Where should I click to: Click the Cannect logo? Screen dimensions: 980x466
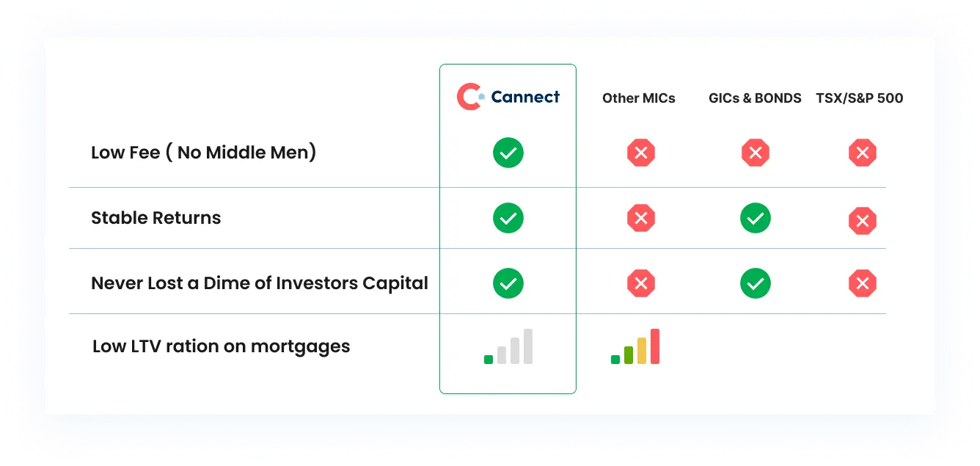click(x=508, y=97)
